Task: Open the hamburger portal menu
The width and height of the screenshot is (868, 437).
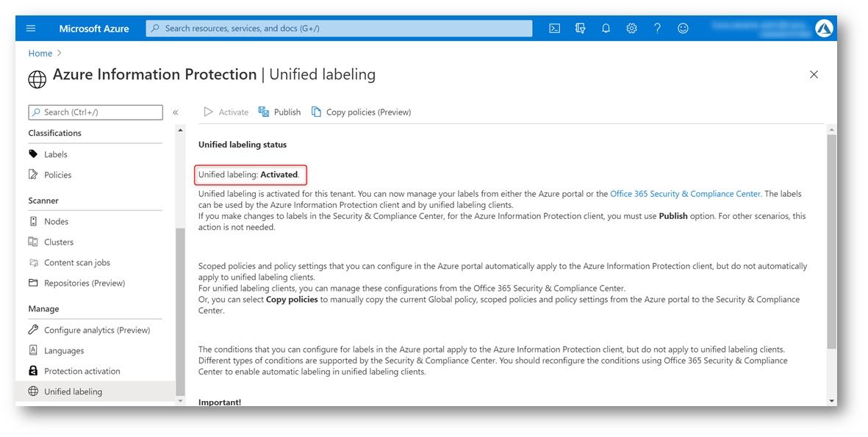Action: [x=31, y=29]
